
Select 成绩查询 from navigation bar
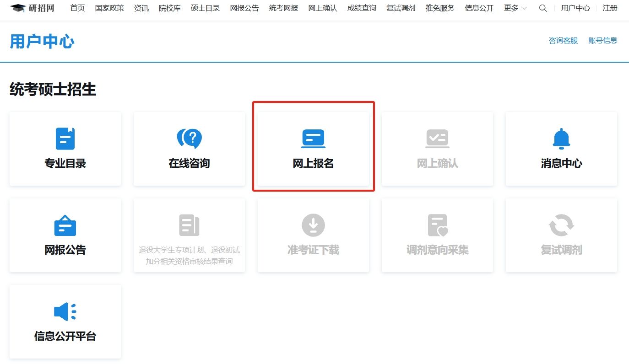pos(362,8)
